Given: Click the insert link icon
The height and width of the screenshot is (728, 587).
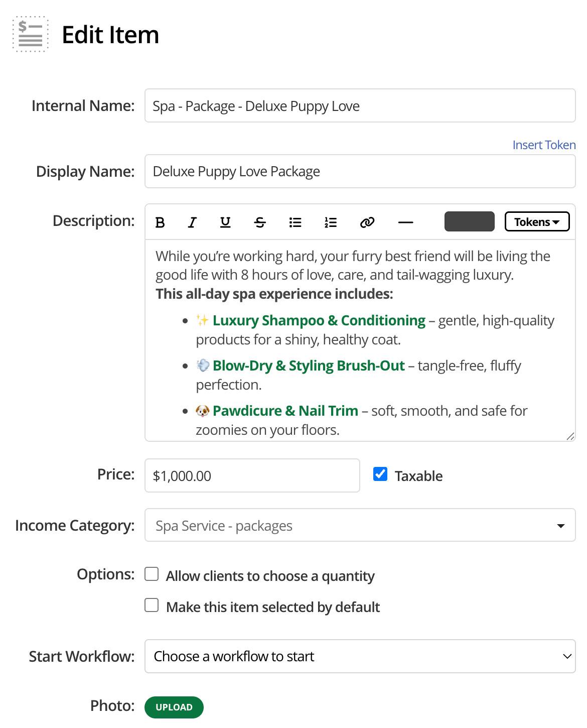Looking at the screenshot, I should [x=367, y=222].
